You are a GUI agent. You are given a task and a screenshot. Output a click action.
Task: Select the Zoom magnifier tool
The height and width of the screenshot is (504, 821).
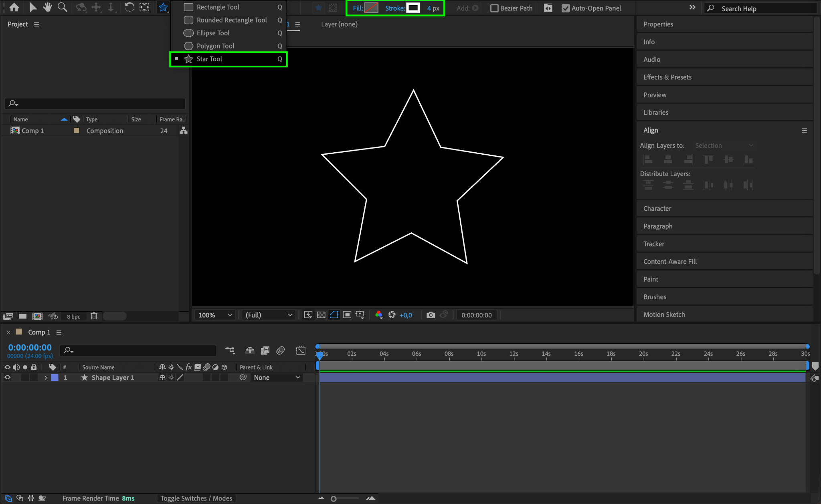point(62,7)
